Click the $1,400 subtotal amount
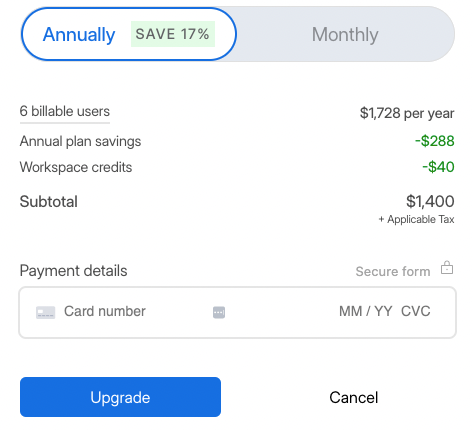 [x=430, y=201]
